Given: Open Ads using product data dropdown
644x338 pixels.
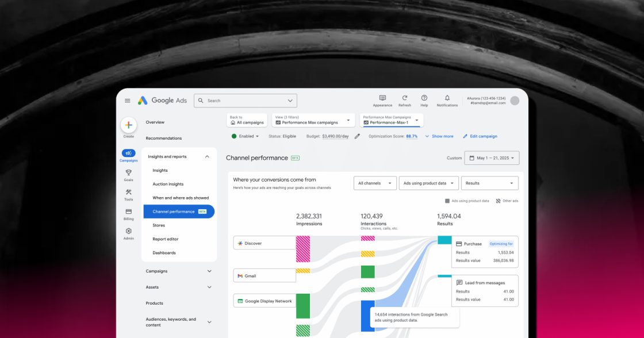Looking at the screenshot, I should point(428,183).
